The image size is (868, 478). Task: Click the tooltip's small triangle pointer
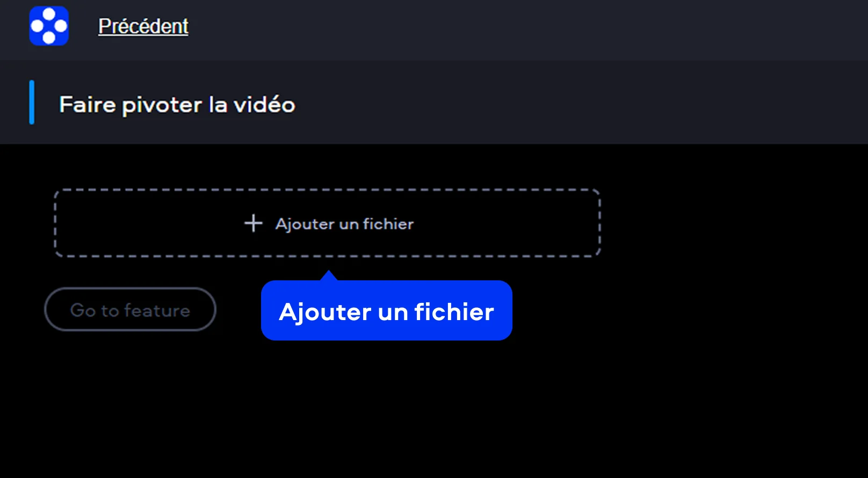329,275
